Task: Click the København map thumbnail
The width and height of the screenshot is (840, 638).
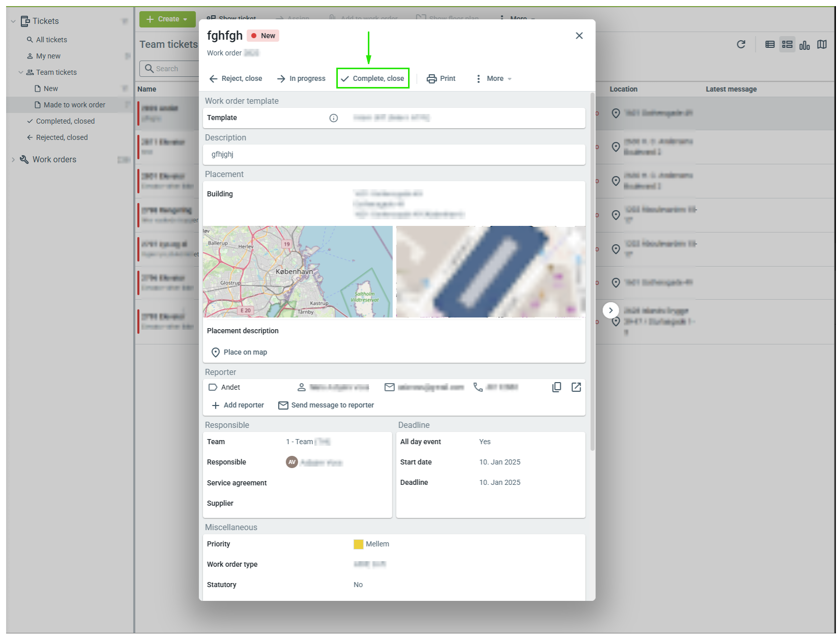Action: pos(298,272)
